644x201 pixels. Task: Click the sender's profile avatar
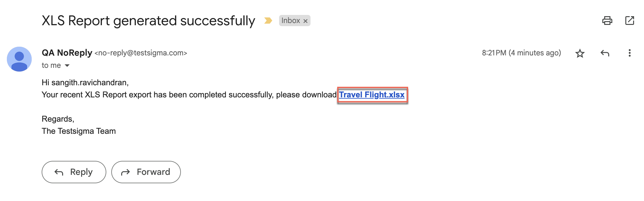click(19, 59)
